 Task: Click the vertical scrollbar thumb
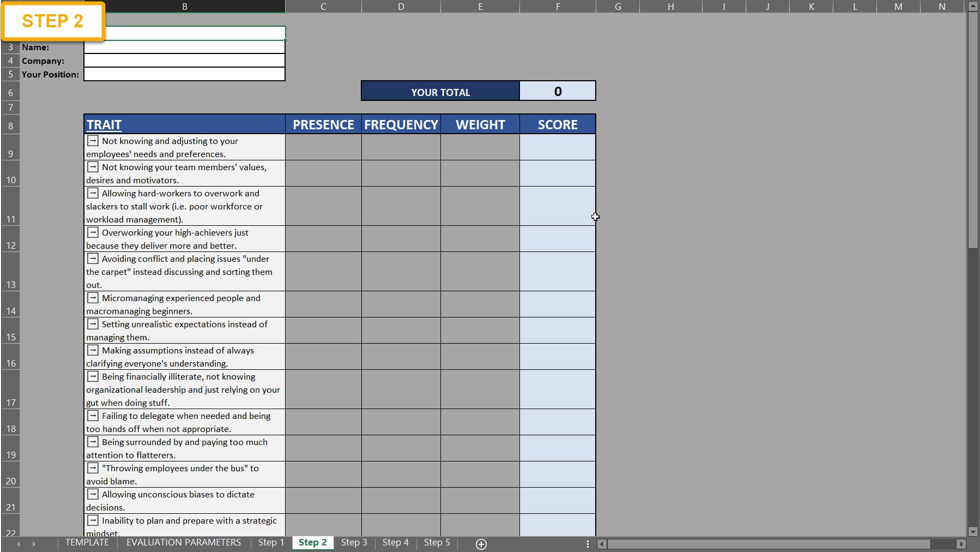[973, 130]
